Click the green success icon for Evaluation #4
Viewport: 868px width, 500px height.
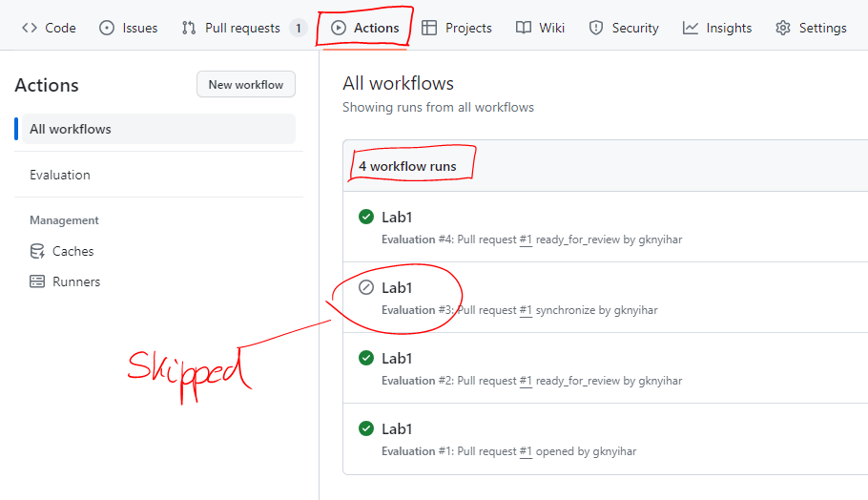tap(365, 217)
